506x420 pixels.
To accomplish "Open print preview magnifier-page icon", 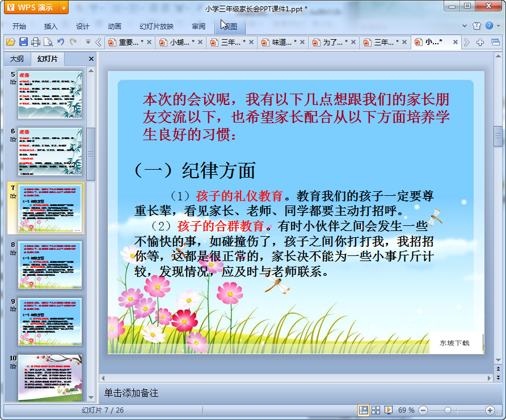I will 48,42.
